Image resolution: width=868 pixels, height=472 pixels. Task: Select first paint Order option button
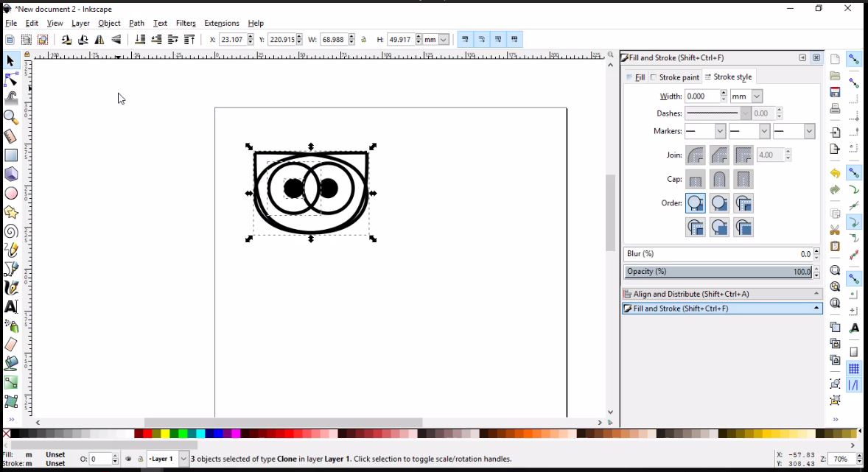click(696, 203)
